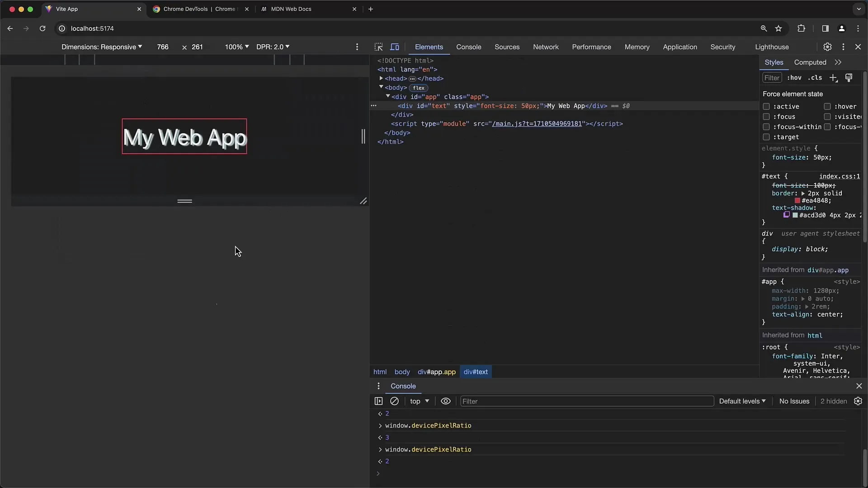868x488 pixels.
Task: Switch to the Console panel tab
Action: tap(469, 47)
